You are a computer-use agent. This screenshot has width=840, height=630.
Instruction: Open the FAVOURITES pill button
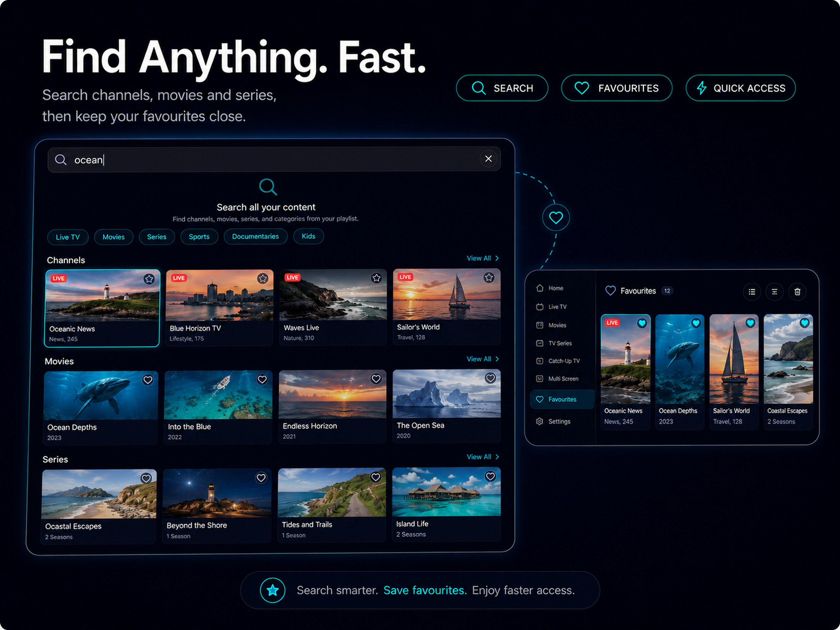coord(617,88)
